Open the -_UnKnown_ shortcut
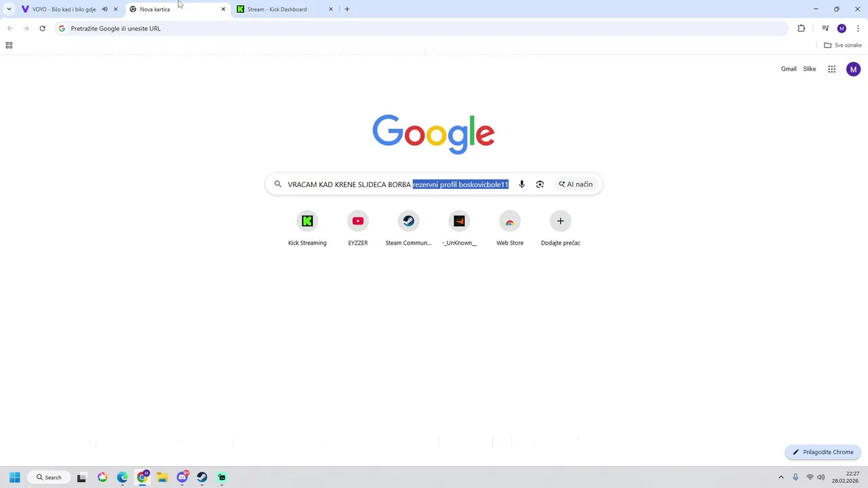This screenshot has width=868, height=488. (x=459, y=229)
